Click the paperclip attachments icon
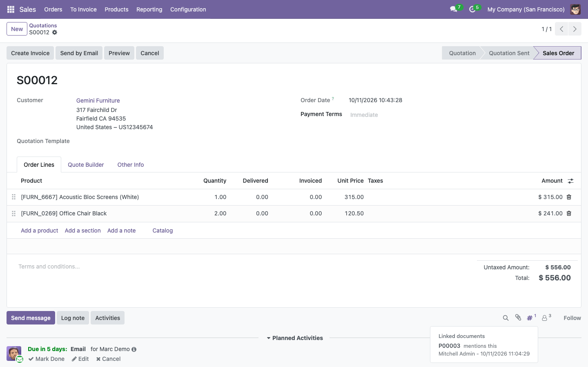This screenshot has width=588, height=367. pyautogui.click(x=518, y=318)
